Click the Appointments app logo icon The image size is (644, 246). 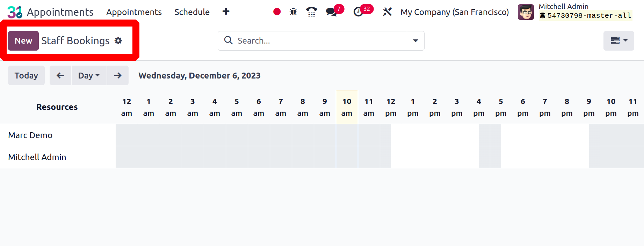(x=15, y=12)
